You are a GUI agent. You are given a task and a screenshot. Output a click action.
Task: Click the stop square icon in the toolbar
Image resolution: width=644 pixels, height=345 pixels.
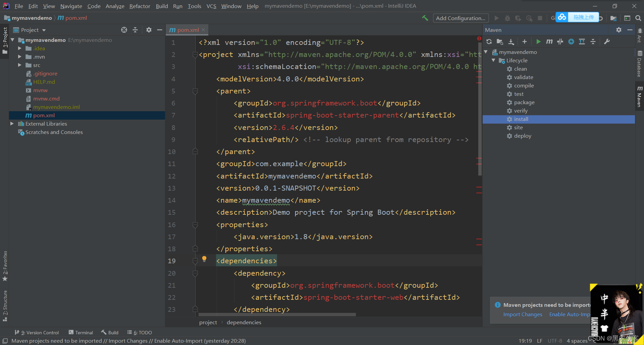540,18
